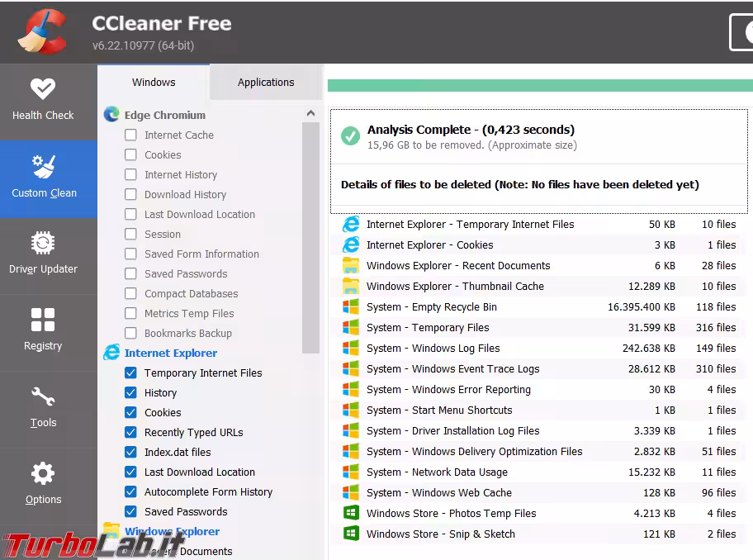Enable the Edge Internet Cache checkbox

click(130, 135)
